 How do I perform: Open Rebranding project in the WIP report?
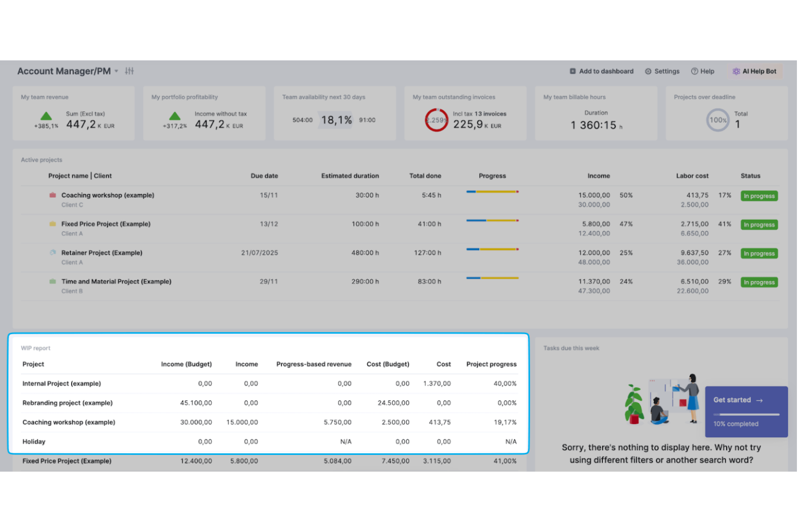pyautogui.click(x=67, y=403)
